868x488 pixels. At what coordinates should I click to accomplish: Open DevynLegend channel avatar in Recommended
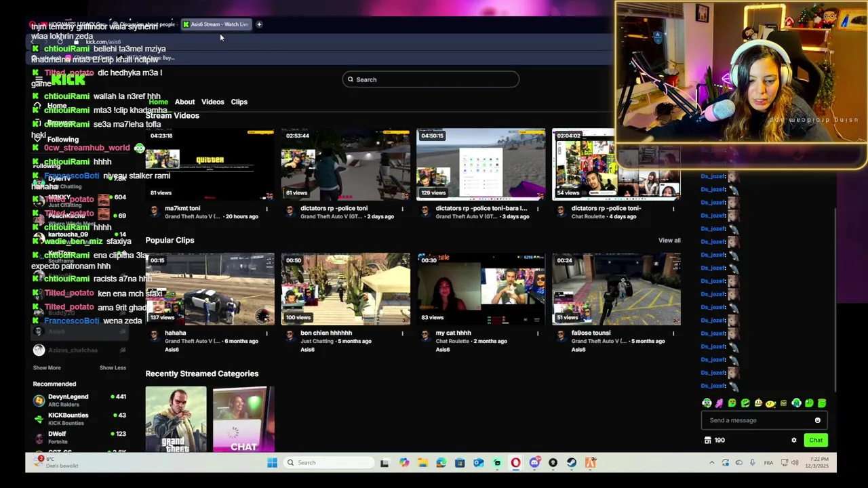pyautogui.click(x=39, y=400)
